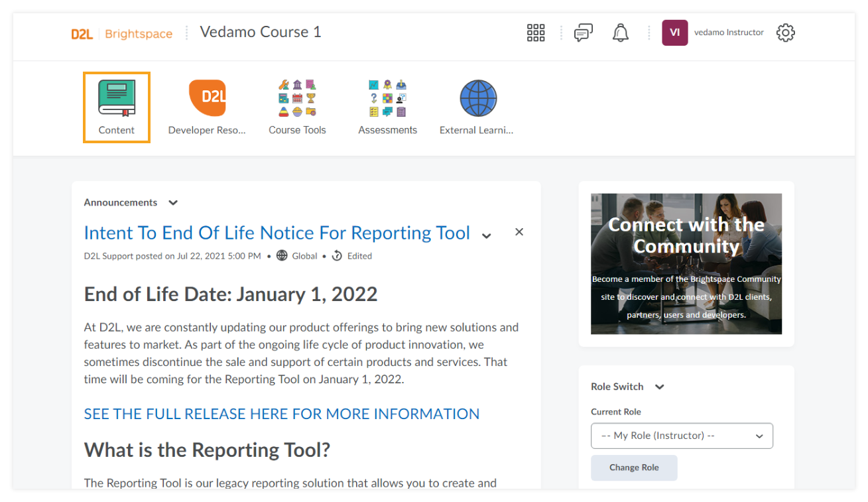The image size is (868, 502).
Task: Open the Course Tools icon grid
Action: tap(297, 98)
